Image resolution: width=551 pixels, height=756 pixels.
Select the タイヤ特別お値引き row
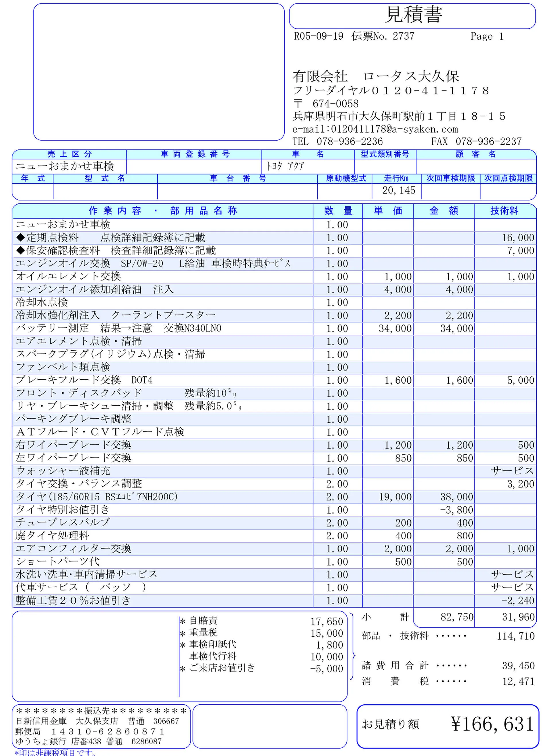274,510
